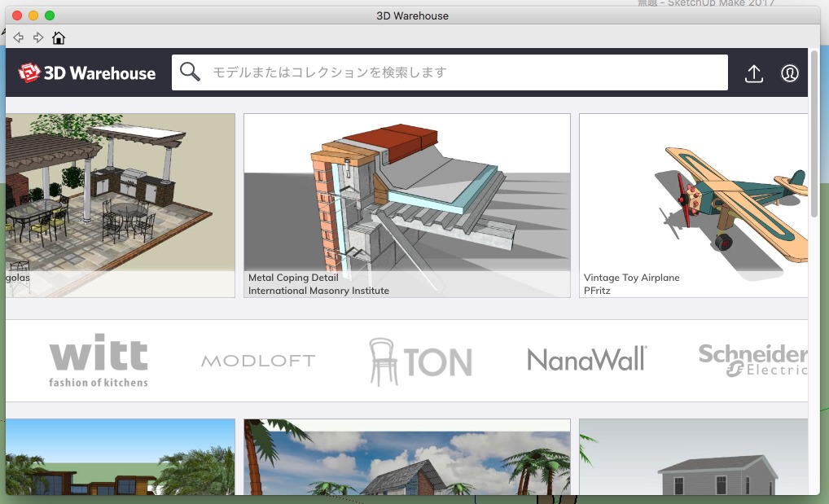
Task: Open the Witt fashion of kitchens brand
Action: [99, 361]
